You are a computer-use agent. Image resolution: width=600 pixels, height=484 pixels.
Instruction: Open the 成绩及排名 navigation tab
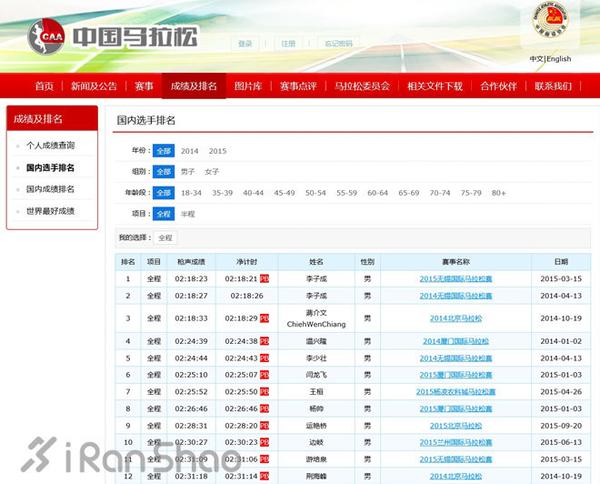(x=194, y=86)
